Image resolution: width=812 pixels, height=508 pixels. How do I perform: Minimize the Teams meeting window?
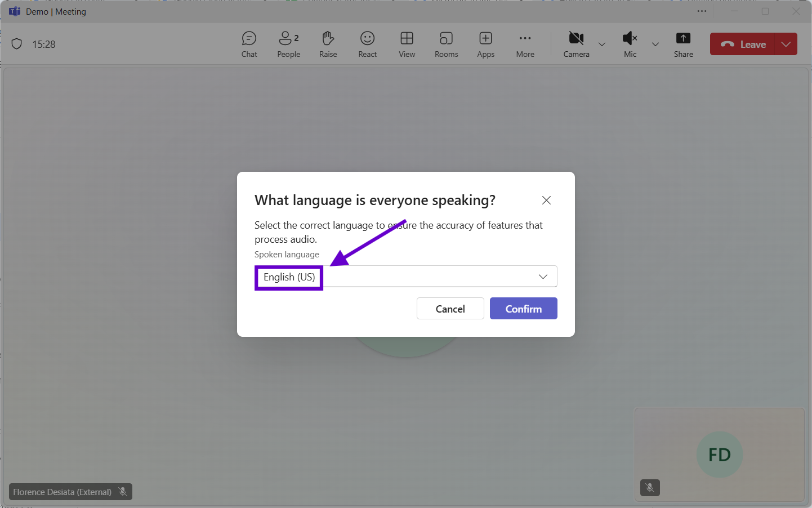click(734, 11)
